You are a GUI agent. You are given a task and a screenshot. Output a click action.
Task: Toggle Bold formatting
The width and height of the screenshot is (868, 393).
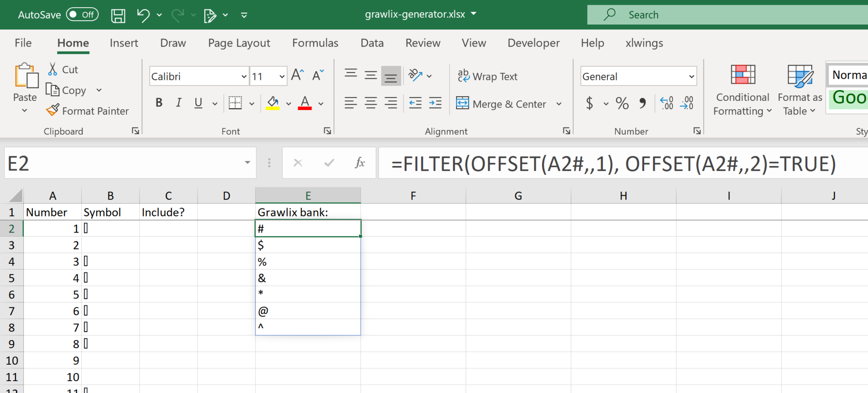point(159,103)
